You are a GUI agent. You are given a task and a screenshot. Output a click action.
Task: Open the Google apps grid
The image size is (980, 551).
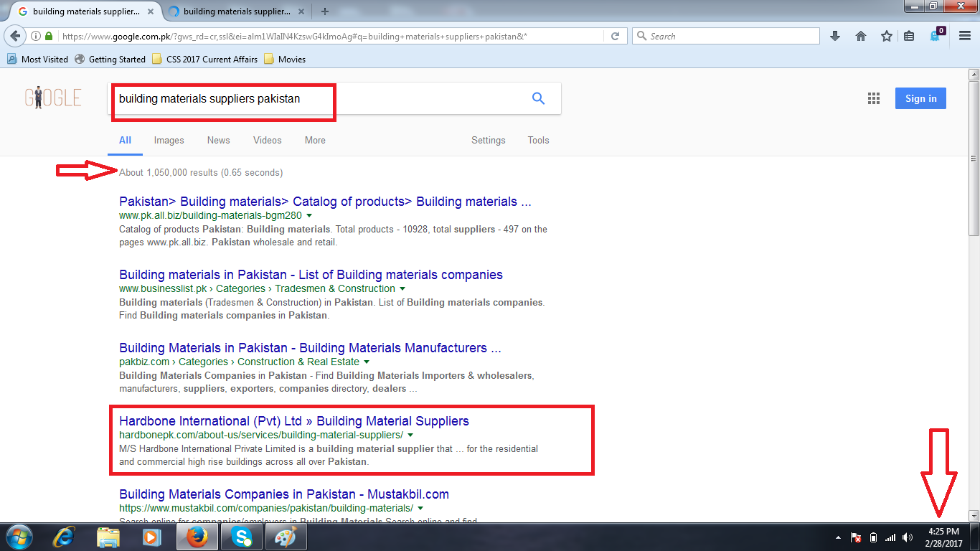point(873,99)
